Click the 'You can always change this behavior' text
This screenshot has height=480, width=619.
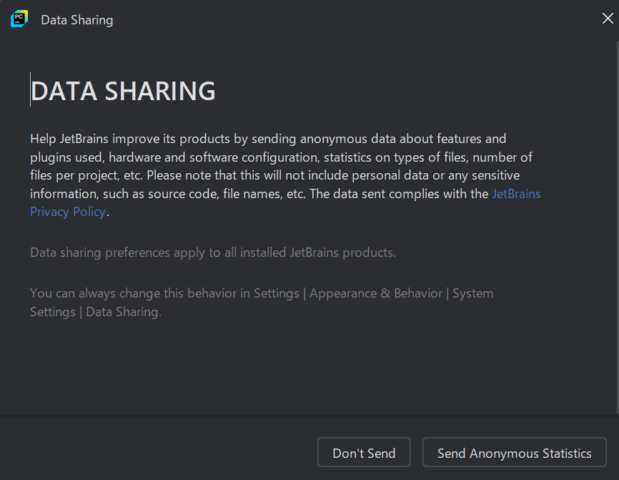[261, 302]
